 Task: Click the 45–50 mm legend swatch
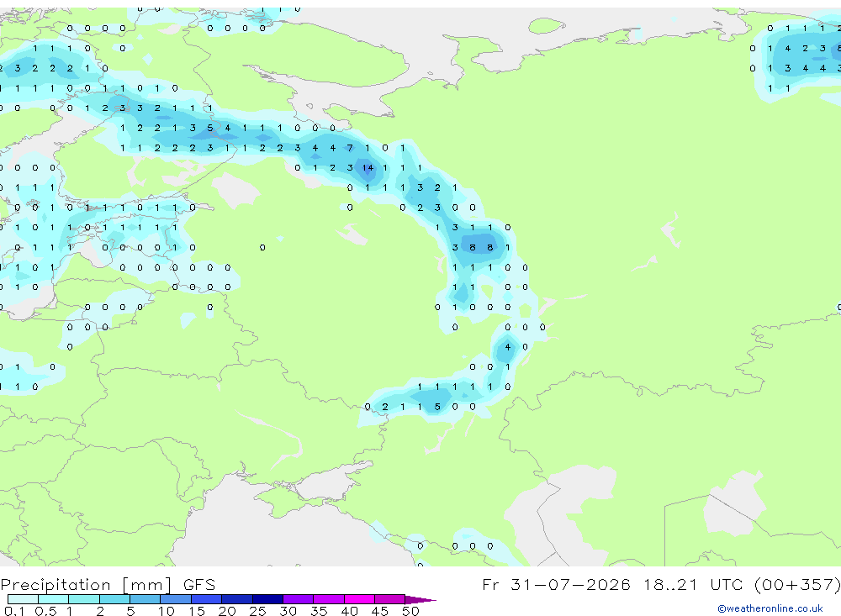point(390,599)
